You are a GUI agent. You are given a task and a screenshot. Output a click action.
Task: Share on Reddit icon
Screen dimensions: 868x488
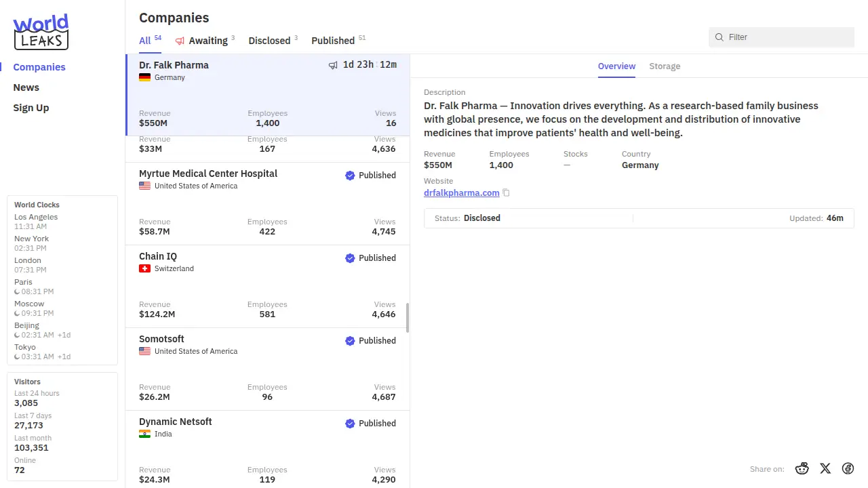[x=802, y=468]
